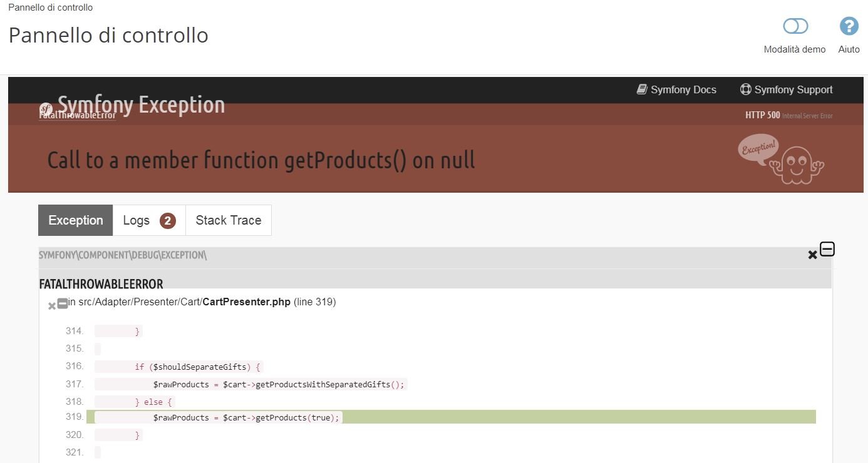Click the Pannello di controllo breadcrumb
The height and width of the screenshot is (463, 868).
[x=50, y=8]
